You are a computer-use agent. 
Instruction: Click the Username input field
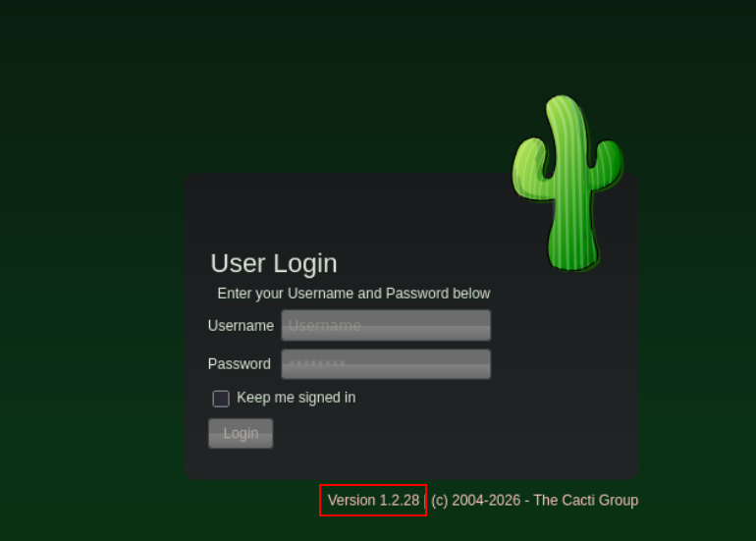pos(386,325)
